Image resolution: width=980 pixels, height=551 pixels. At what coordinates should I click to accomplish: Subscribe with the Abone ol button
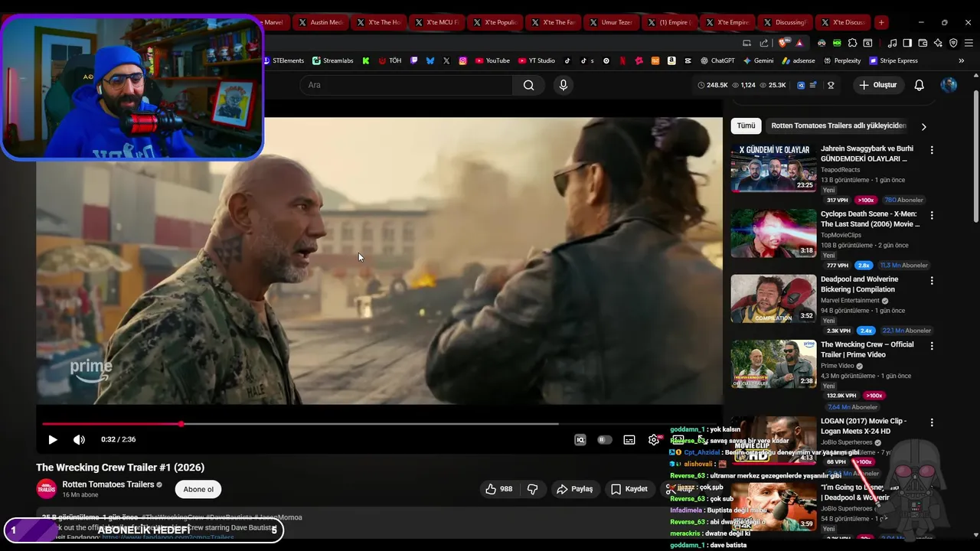click(x=198, y=490)
